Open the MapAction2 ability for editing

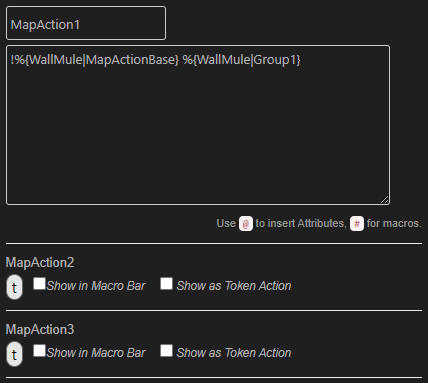click(x=40, y=263)
